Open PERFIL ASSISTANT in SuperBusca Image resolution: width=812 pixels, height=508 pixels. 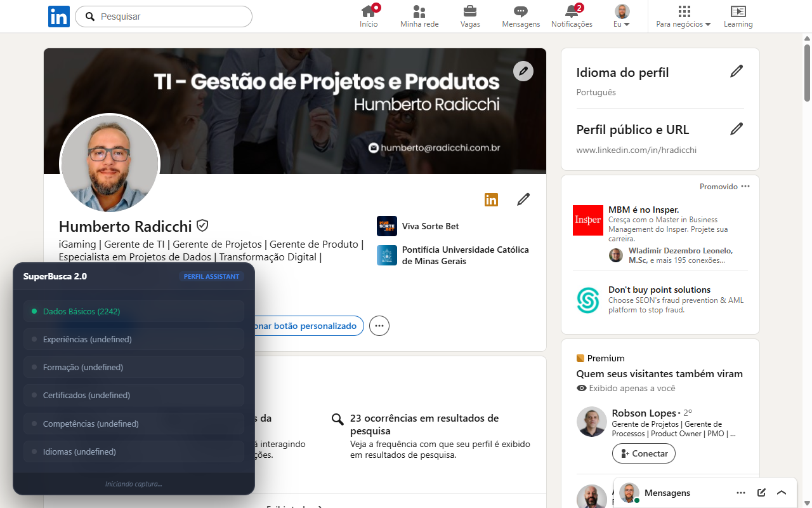[x=211, y=276]
